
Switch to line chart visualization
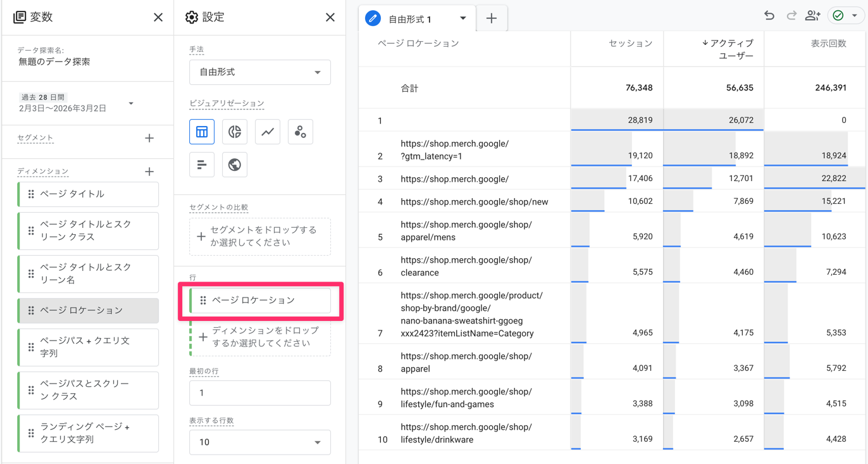[x=268, y=132]
